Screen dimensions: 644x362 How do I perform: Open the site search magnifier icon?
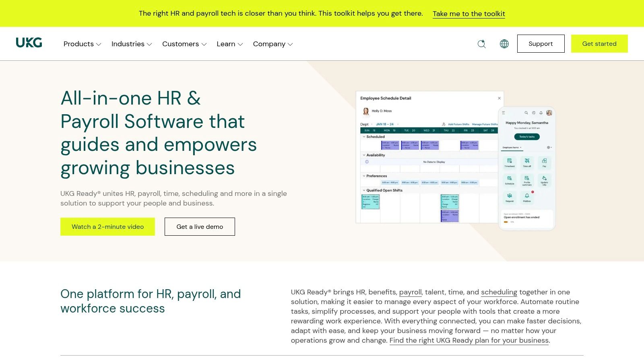tap(481, 44)
